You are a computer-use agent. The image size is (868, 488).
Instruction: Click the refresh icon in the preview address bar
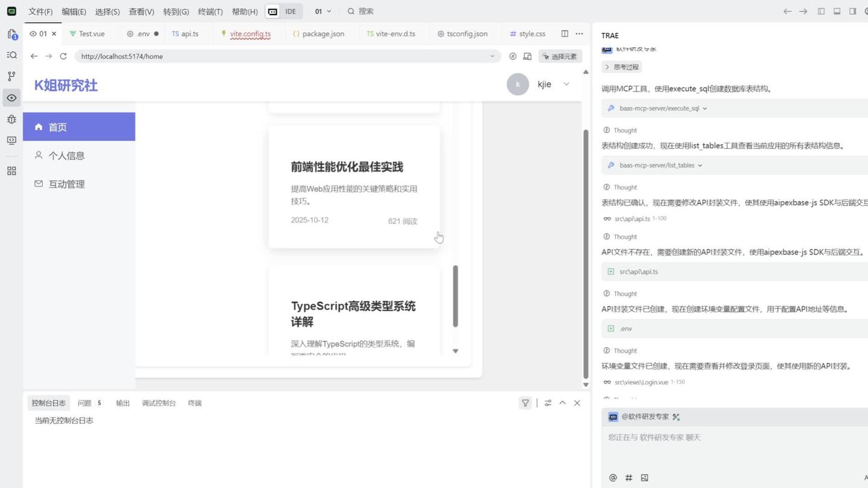(x=63, y=56)
